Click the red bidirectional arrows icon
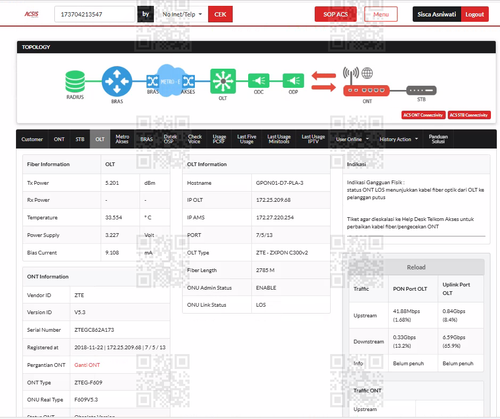 [323, 82]
